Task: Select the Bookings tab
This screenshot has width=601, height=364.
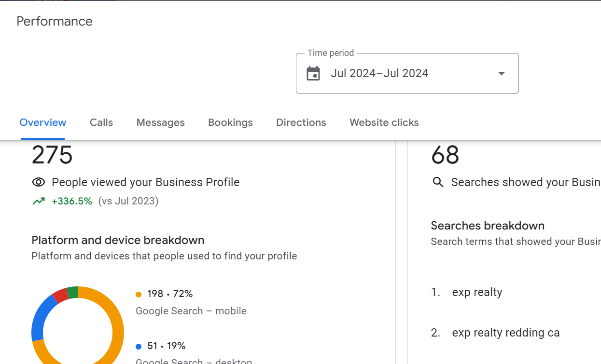Action: pos(230,122)
